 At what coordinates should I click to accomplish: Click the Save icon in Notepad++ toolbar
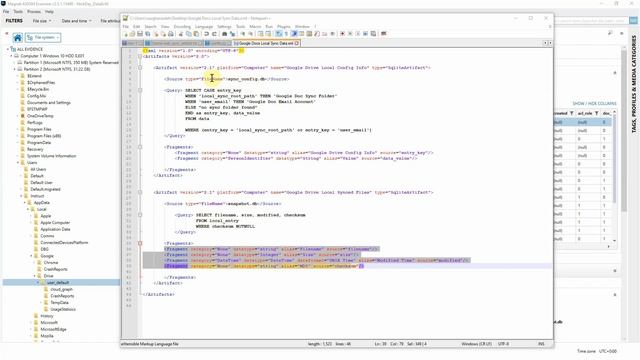140,34
